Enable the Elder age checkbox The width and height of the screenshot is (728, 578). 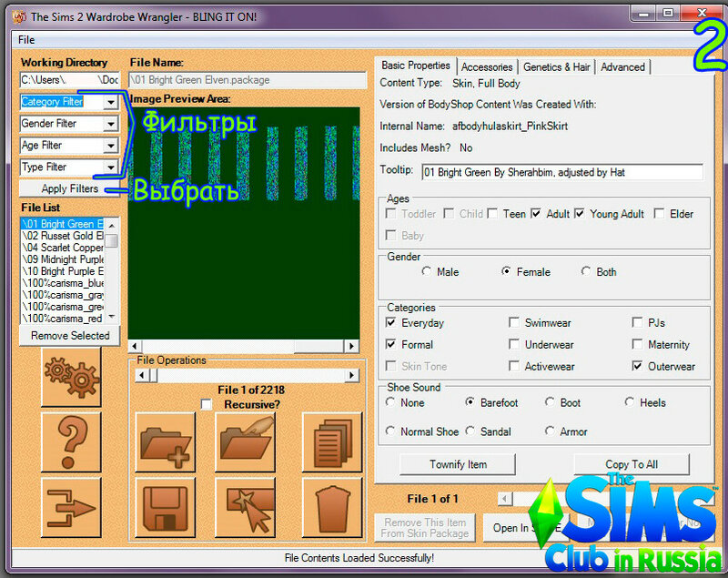tap(659, 214)
